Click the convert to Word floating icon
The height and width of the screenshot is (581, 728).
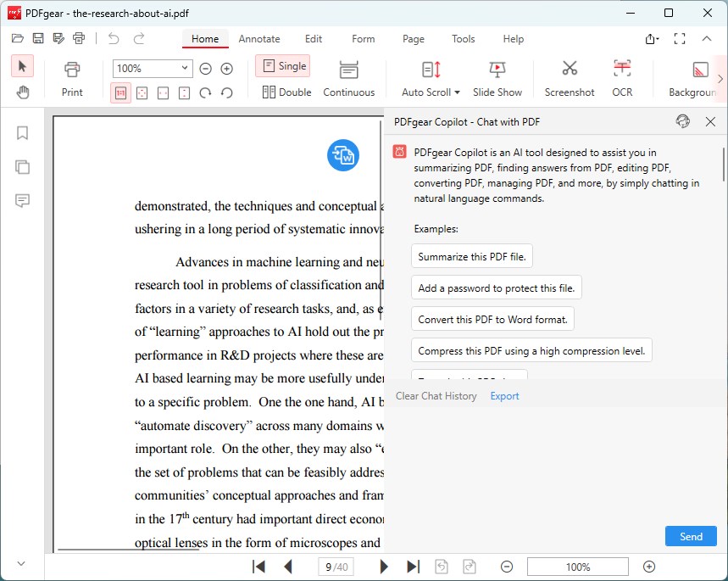pyautogui.click(x=343, y=155)
